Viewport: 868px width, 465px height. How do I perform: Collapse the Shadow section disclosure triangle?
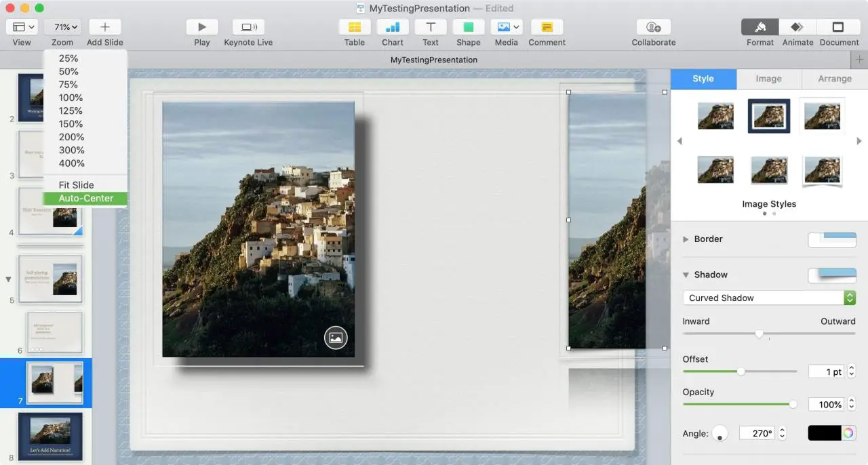tap(686, 275)
